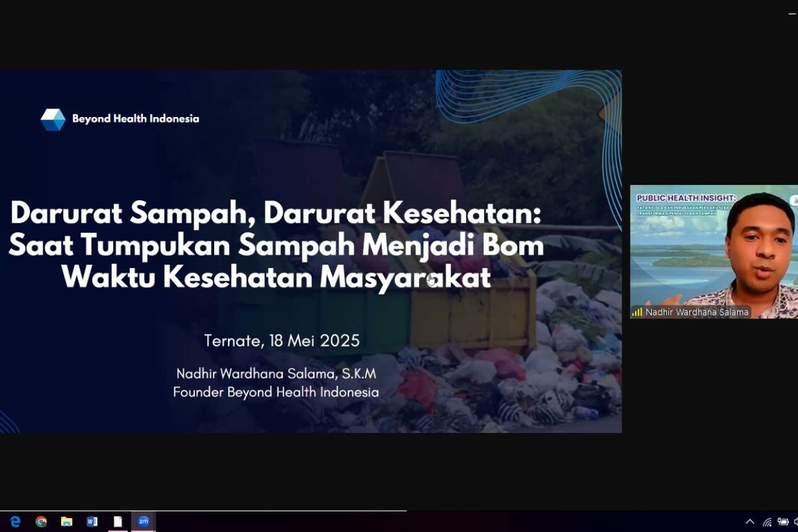Screen dimensions: 798x532
Task: Open battery status tray icon
Action: [x=783, y=522]
